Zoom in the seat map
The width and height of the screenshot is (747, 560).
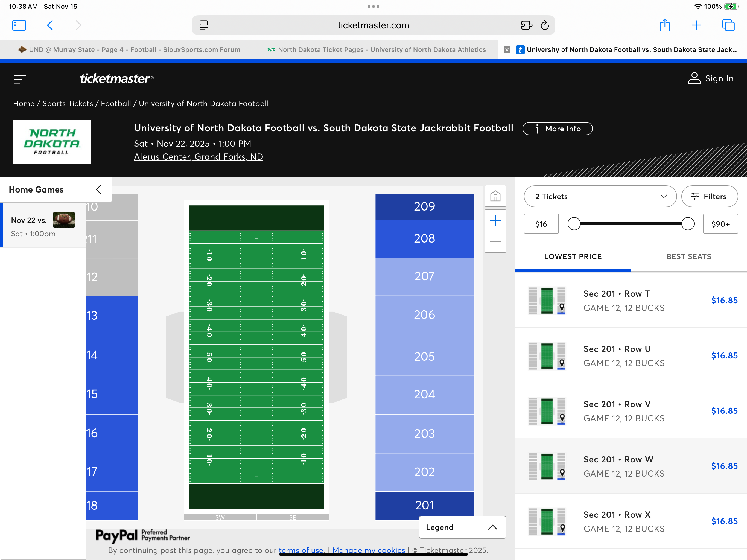click(495, 221)
